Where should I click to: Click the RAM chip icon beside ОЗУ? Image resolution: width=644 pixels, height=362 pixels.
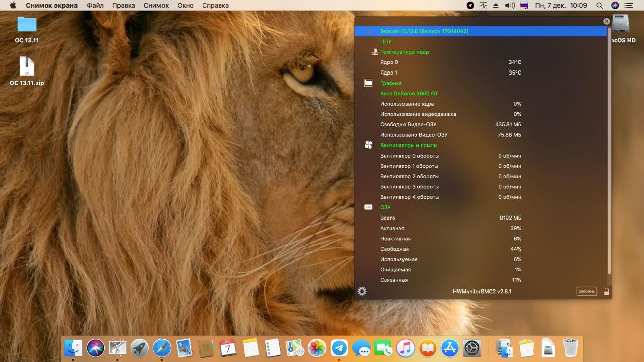368,207
